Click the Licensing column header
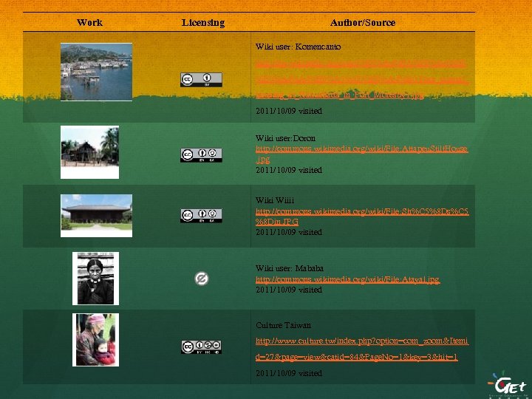Image resolution: width=532 pixels, height=399 pixels. tap(203, 23)
